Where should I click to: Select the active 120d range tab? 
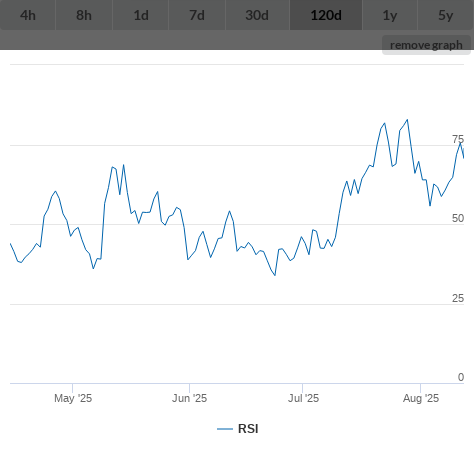click(326, 15)
